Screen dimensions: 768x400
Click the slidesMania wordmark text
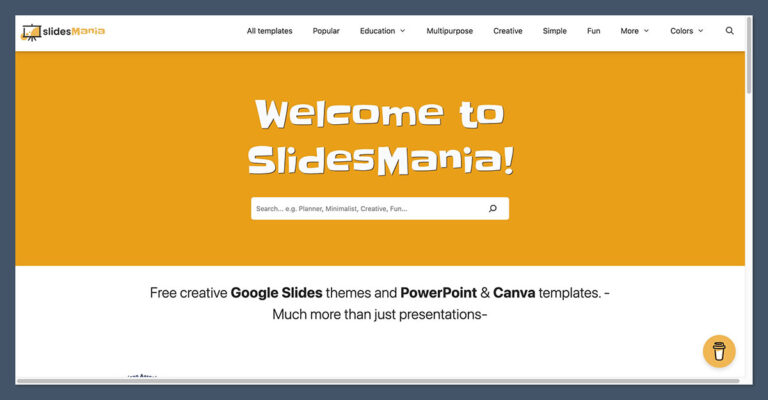pos(73,31)
